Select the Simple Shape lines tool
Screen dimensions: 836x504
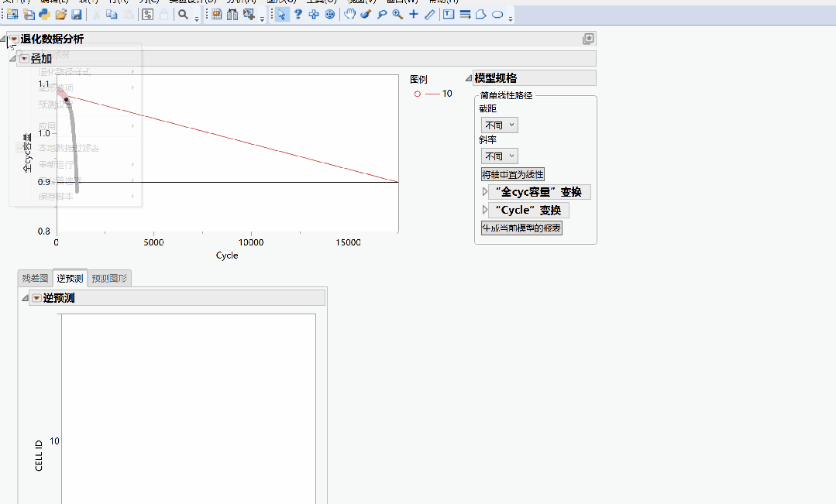pyautogui.click(x=465, y=15)
